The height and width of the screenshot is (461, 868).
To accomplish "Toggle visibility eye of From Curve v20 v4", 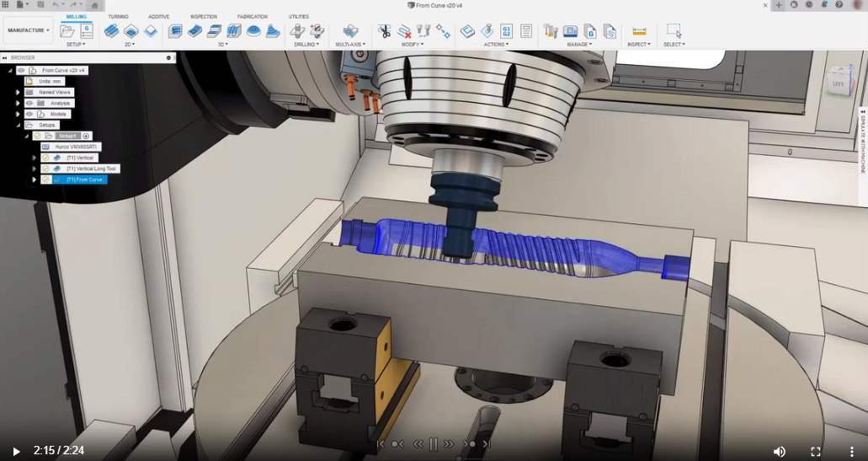I will coord(21,70).
